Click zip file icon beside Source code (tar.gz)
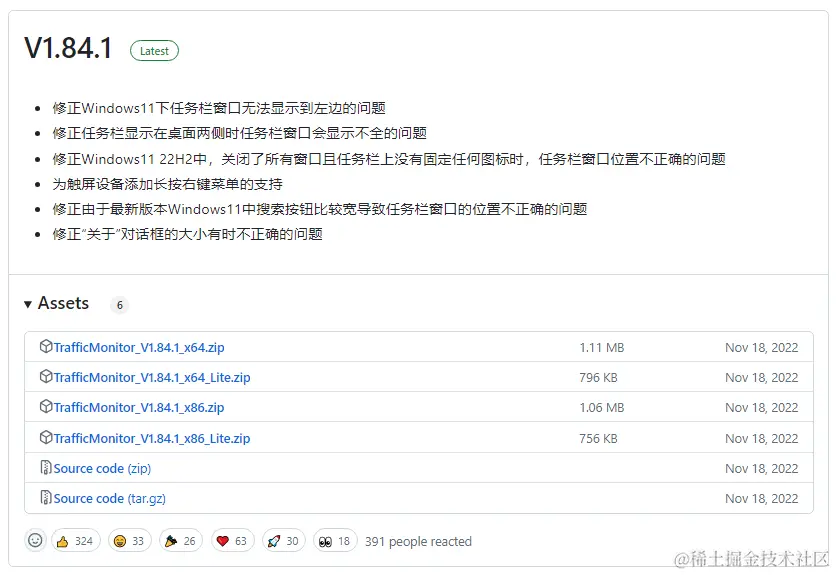The height and width of the screenshot is (575, 836). click(46, 497)
